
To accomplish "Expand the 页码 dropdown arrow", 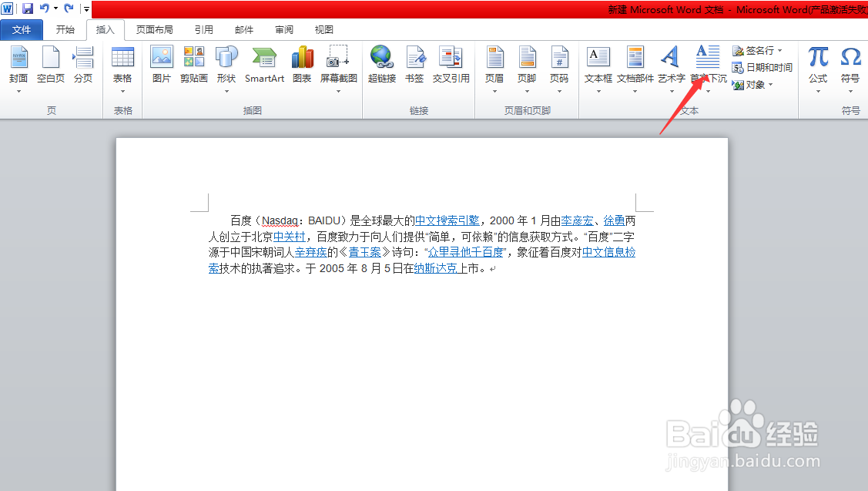I will pos(559,92).
